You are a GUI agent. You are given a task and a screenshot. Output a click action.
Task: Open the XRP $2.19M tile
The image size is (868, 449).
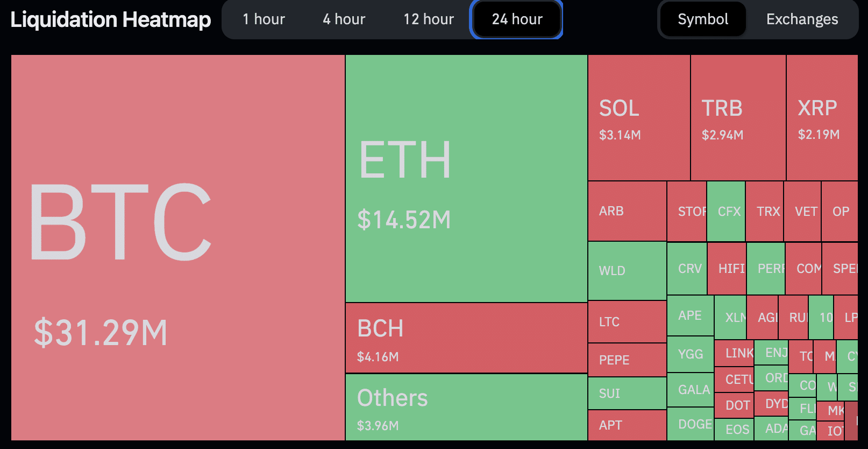pos(821,118)
